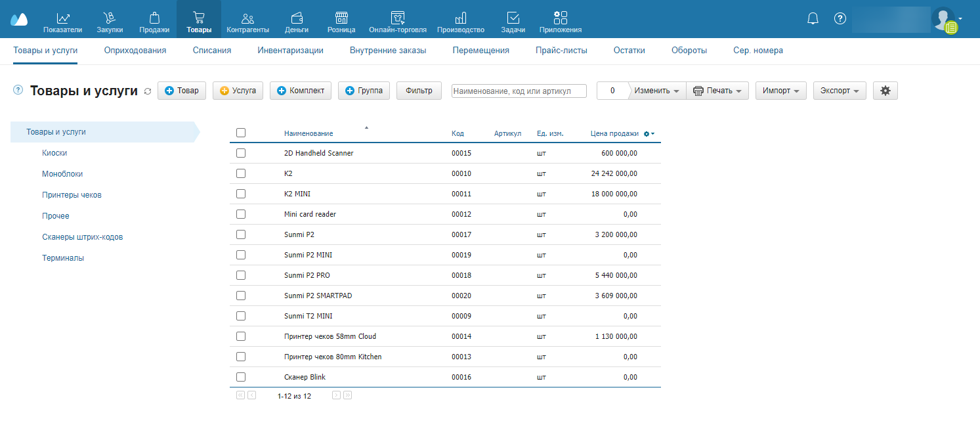Switch to the Остатки tab
The height and width of the screenshot is (442, 980).
(629, 51)
